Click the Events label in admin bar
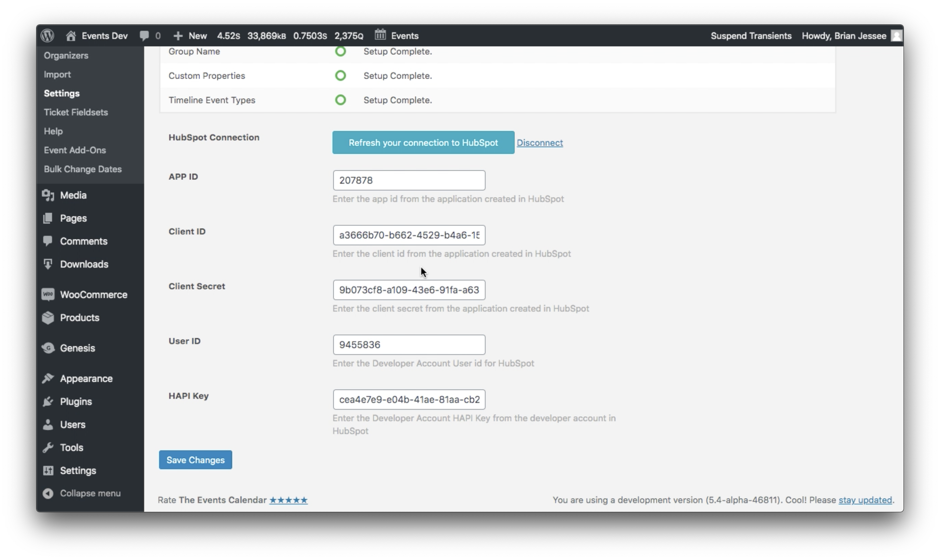940x560 pixels. point(405,35)
